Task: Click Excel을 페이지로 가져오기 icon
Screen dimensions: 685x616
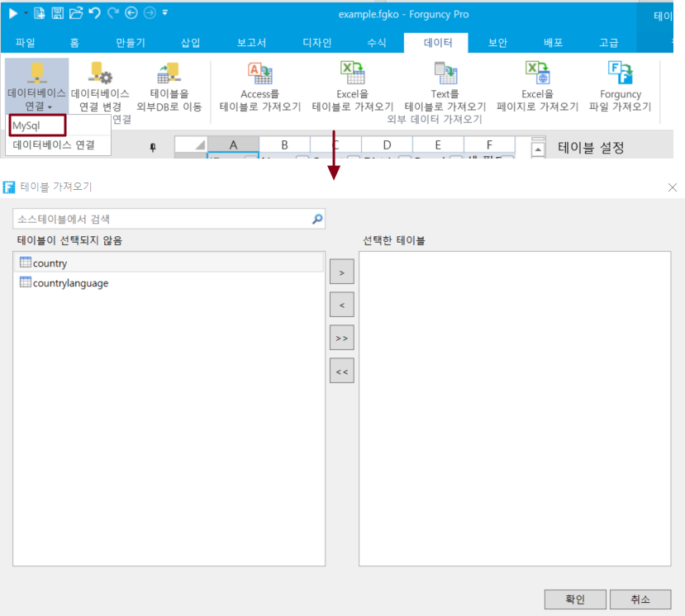Action: 537,73
